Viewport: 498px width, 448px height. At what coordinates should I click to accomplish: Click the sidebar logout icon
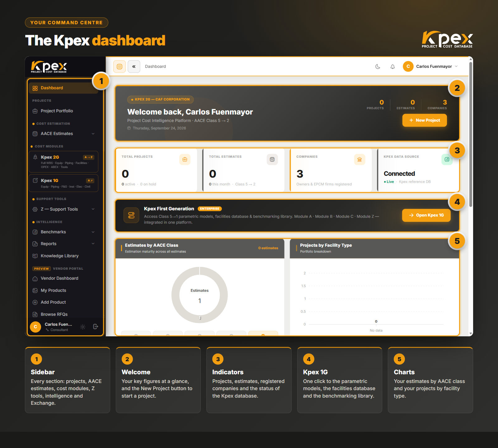(96, 327)
